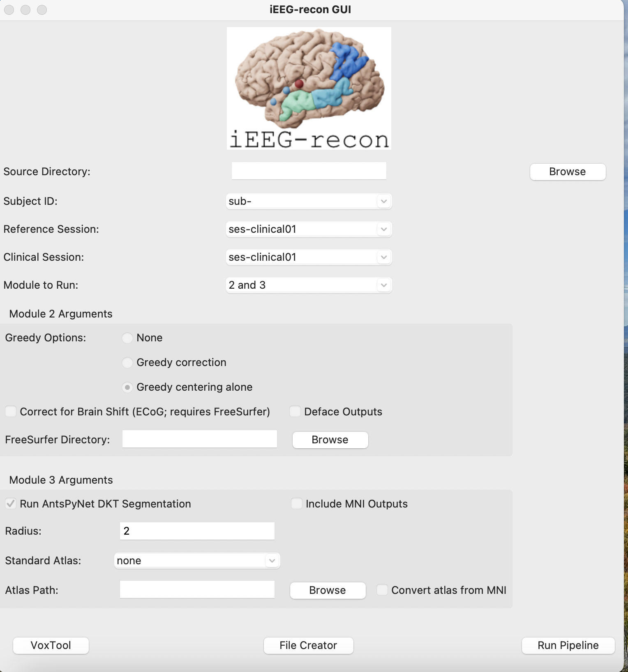Click the Run Pipeline button
The width and height of the screenshot is (628, 672).
coord(568,645)
